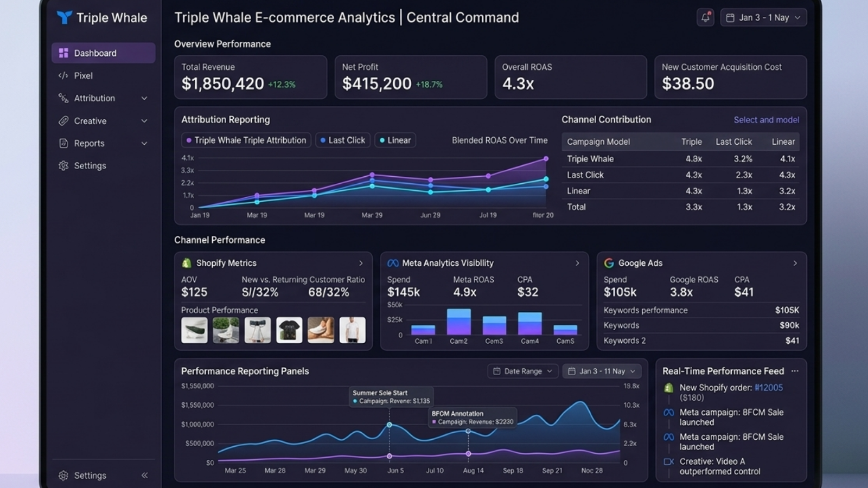Viewport: 868px width, 488px height.
Task: Click the Total row in Channel Contribution
Action: click(680, 207)
